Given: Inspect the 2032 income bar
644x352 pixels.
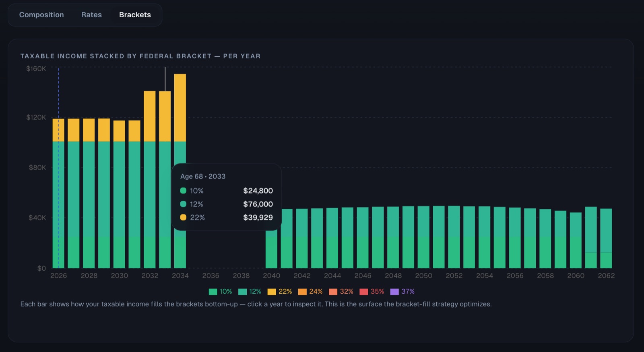Looking at the screenshot, I should pyautogui.click(x=150, y=180).
